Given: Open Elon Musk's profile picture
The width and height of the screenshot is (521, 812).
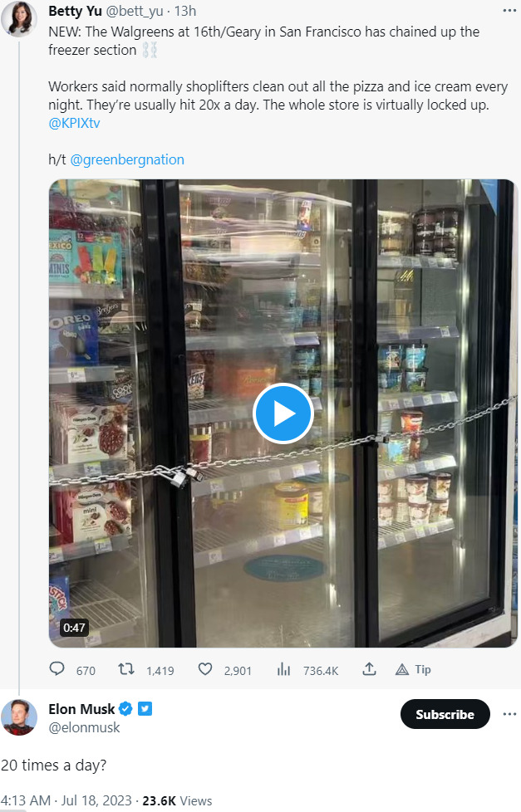Looking at the screenshot, I should point(19,717).
